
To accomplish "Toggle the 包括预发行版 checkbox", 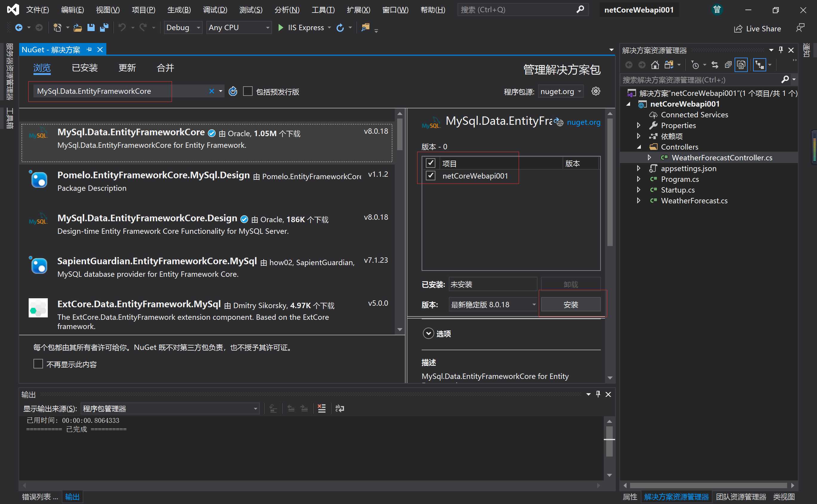I will click(x=248, y=91).
